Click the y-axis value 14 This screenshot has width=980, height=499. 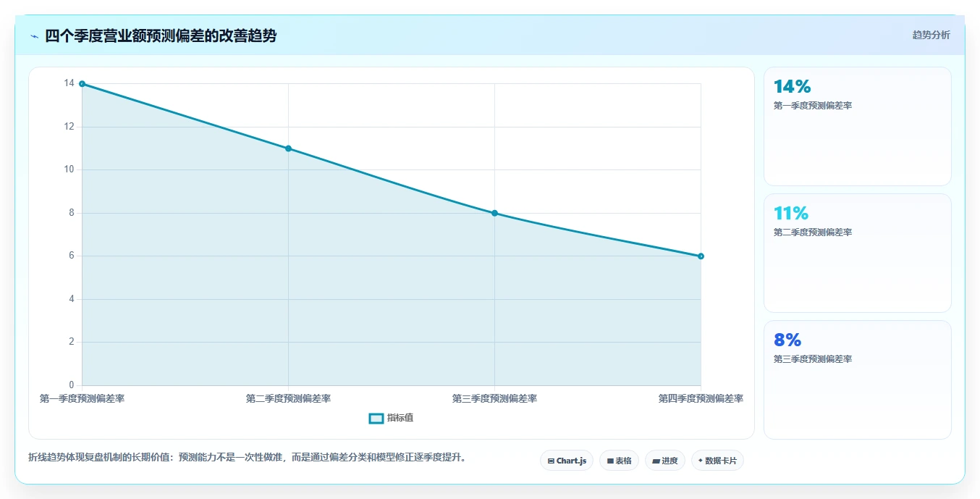pos(69,83)
